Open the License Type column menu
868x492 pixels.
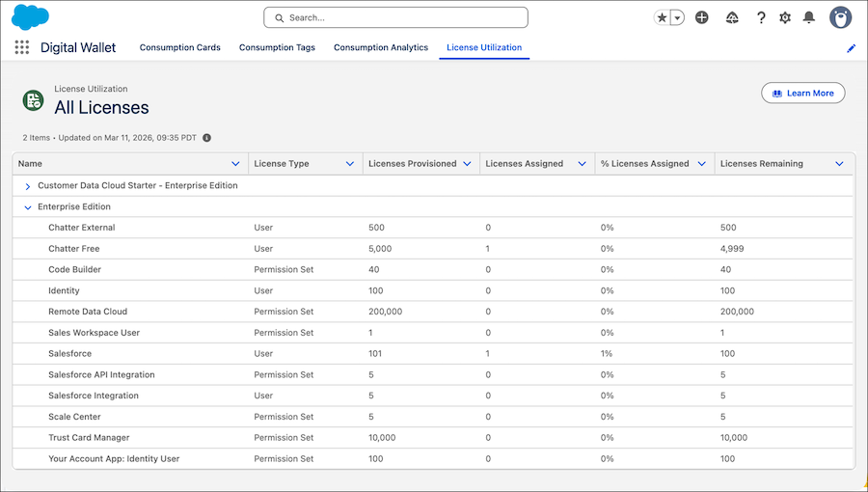tap(350, 164)
